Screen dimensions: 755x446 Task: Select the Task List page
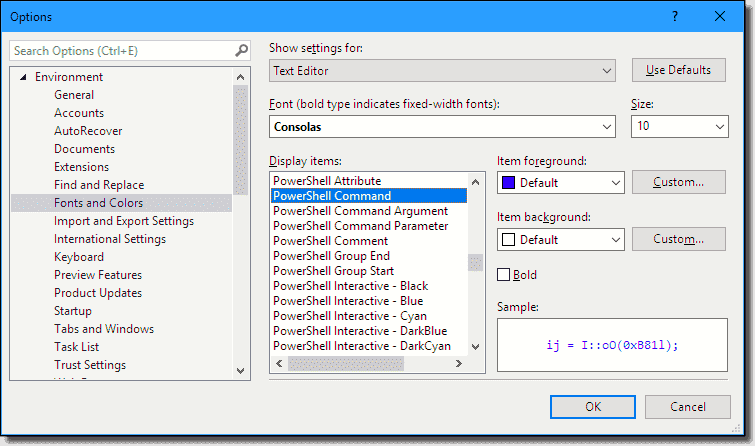click(x=77, y=347)
